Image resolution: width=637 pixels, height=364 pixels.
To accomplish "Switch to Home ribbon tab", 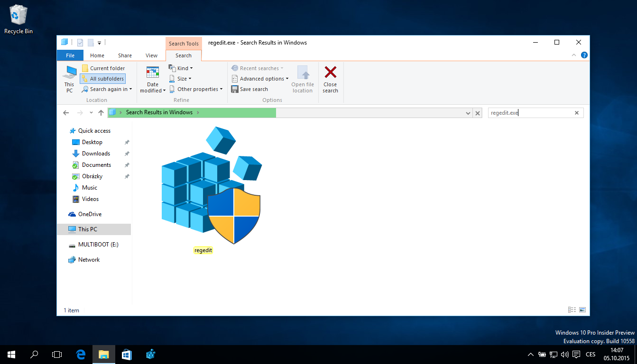I will (x=97, y=55).
